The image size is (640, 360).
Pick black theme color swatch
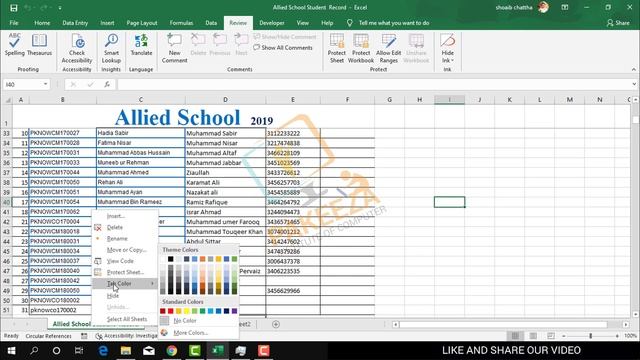pos(171,259)
